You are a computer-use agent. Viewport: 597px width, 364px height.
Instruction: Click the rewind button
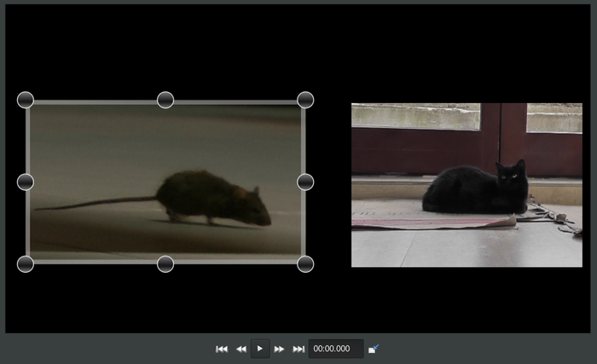pos(241,349)
